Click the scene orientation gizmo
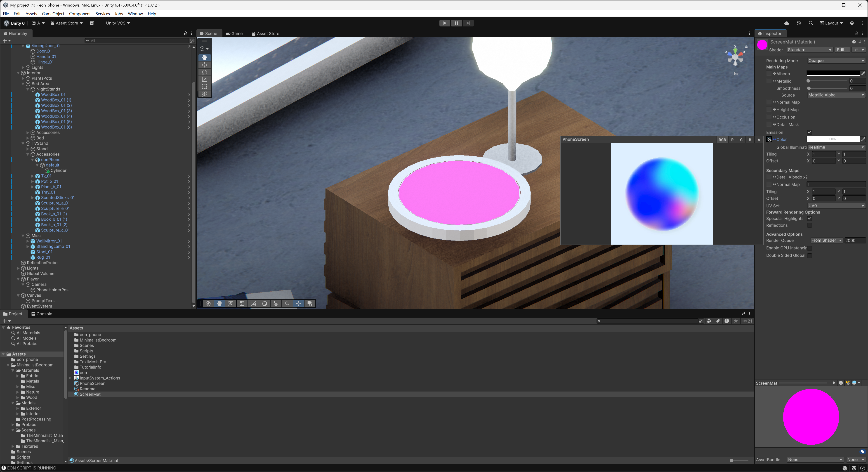This screenshot has height=472, width=868. pos(735,57)
